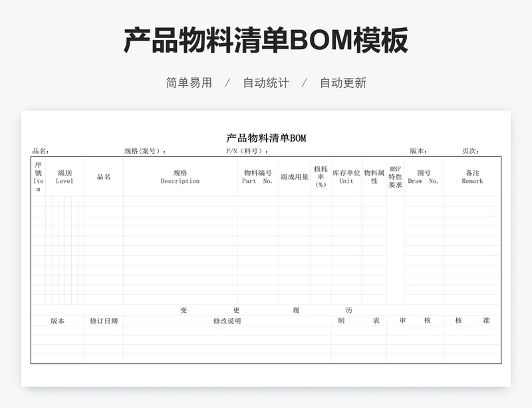This screenshot has height=408, width=532.
Task: Select the 自动统计 subtitle text
Action: [266, 83]
